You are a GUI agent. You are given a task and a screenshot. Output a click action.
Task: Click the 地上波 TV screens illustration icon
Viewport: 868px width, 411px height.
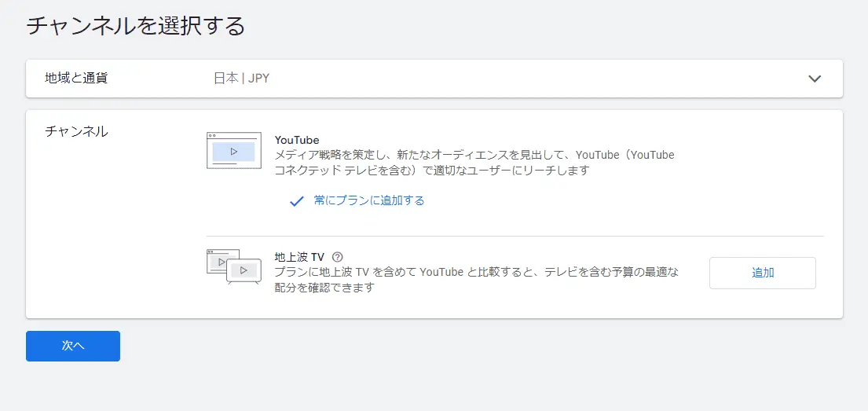(x=233, y=267)
